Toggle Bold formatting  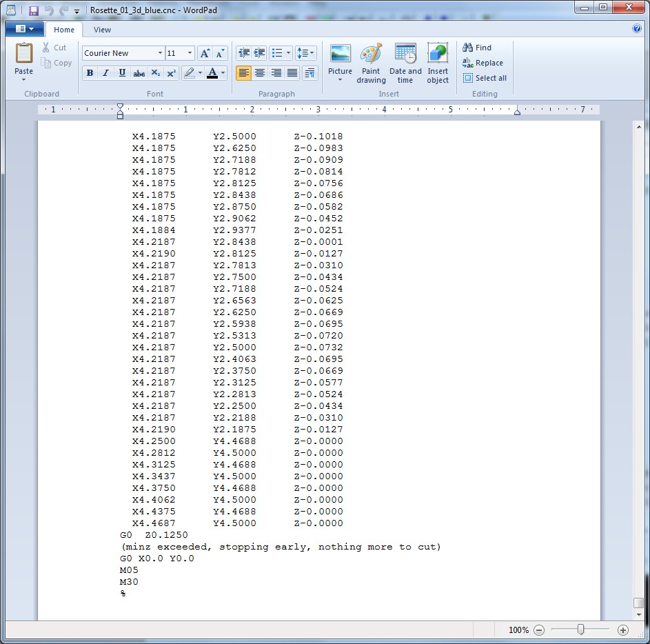pyautogui.click(x=90, y=73)
